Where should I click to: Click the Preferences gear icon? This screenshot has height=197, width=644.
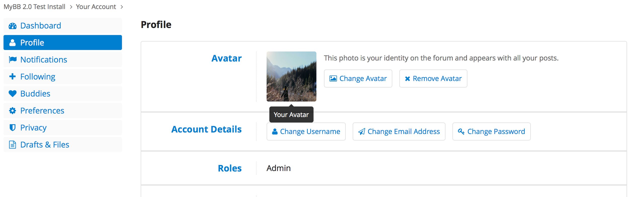13,110
